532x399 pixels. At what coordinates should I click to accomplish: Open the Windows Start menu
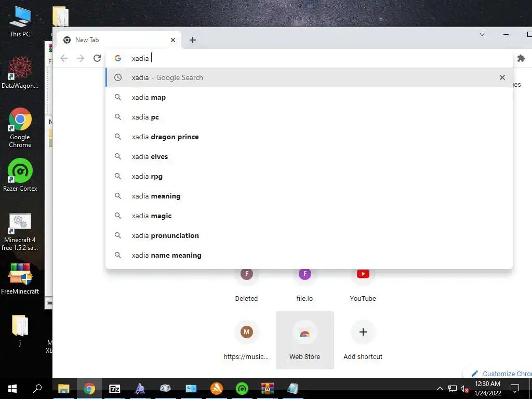coord(12,389)
